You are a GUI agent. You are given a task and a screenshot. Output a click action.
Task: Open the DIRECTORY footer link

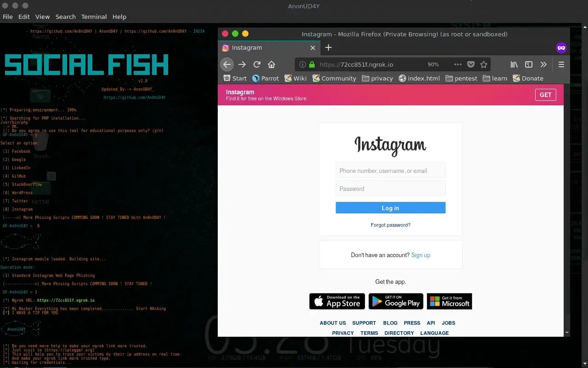click(x=399, y=333)
